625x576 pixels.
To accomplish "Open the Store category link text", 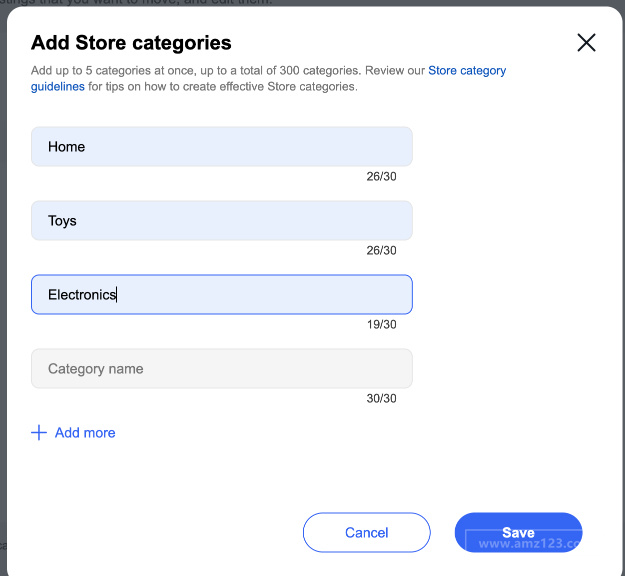I will [467, 71].
